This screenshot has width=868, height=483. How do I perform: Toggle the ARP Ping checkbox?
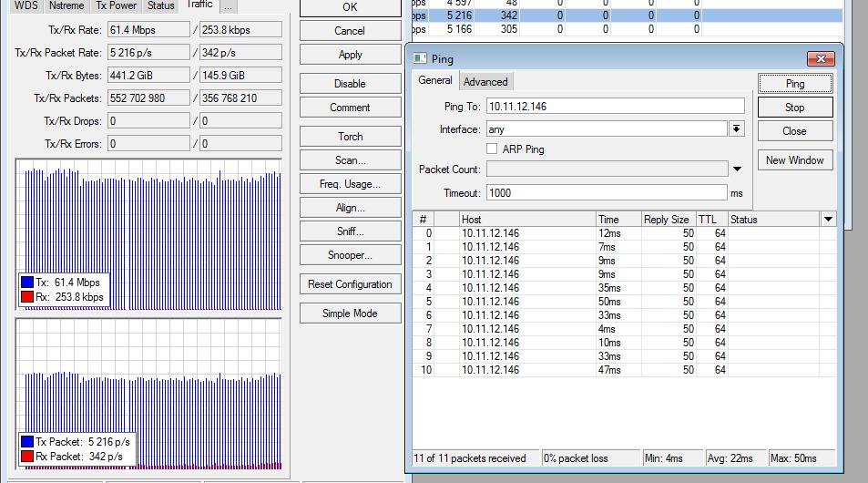click(492, 149)
